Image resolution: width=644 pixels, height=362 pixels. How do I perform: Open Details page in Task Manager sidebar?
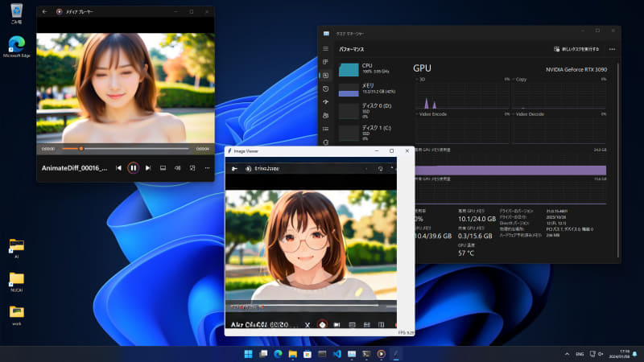pyautogui.click(x=326, y=129)
